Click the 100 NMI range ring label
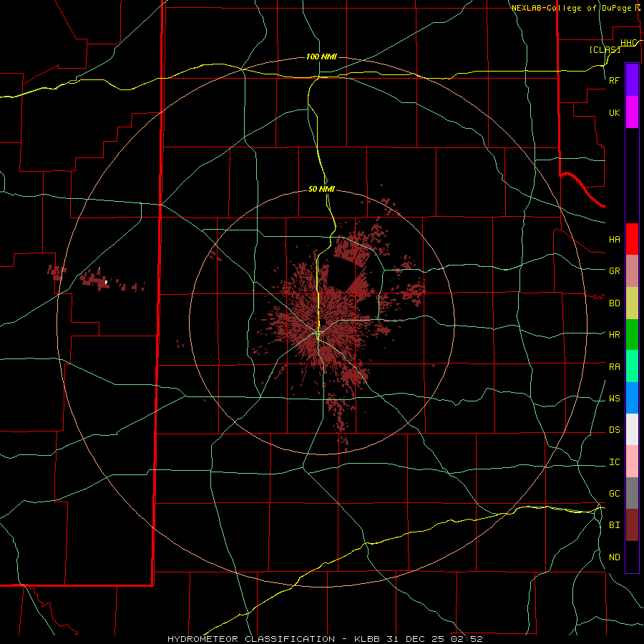Viewport: 644px width, 644px height. pyautogui.click(x=321, y=57)
